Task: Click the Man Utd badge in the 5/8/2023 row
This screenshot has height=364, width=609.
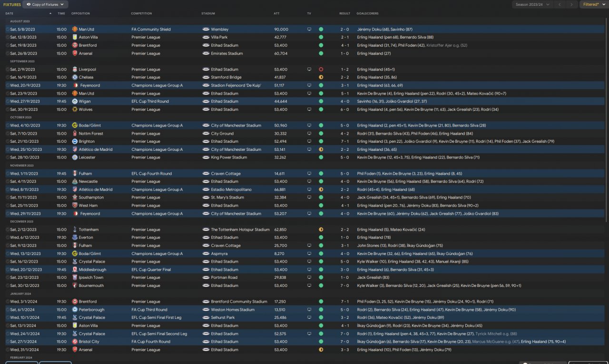Action: [75, 30]
